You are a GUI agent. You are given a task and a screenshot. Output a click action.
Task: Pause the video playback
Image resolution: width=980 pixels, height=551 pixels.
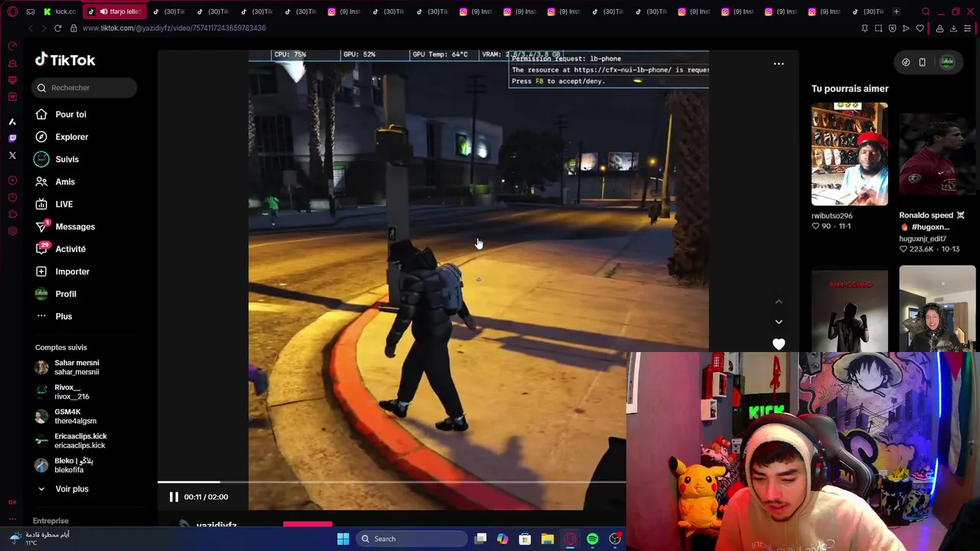point(174,497)
